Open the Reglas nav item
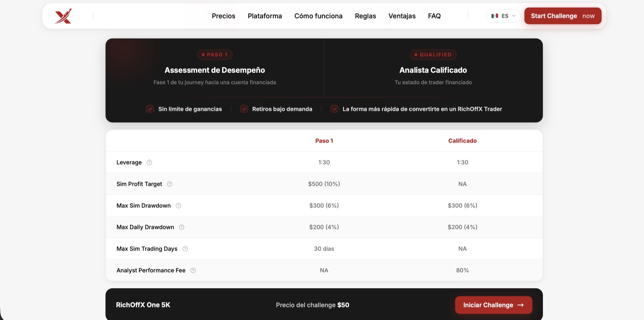Image resolution: width=644 pixels, height=320 pixels. click(365, 16)
